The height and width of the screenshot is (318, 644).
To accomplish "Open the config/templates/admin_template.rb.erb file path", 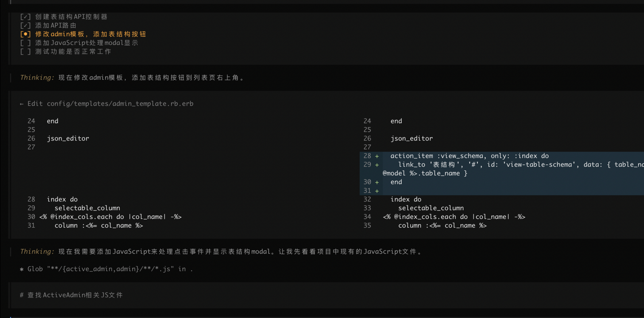I will pyautogui.click(x=120, y=104).
